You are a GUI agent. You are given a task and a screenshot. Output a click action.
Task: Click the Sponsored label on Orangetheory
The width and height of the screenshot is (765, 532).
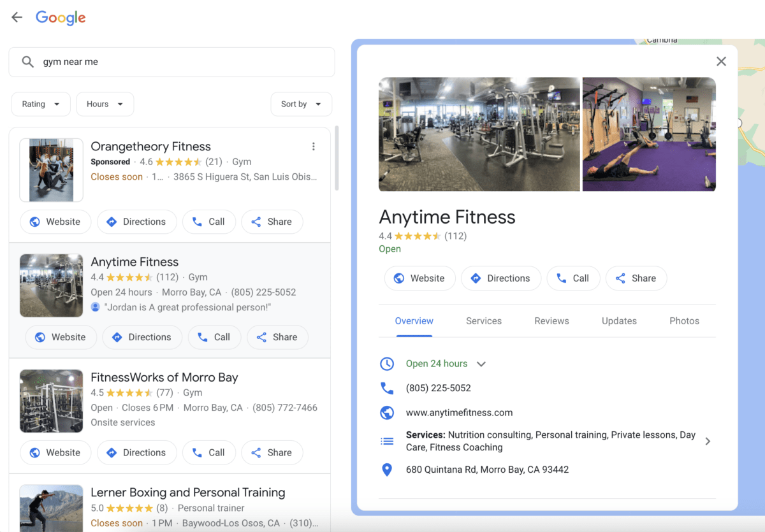pos(110,162)
